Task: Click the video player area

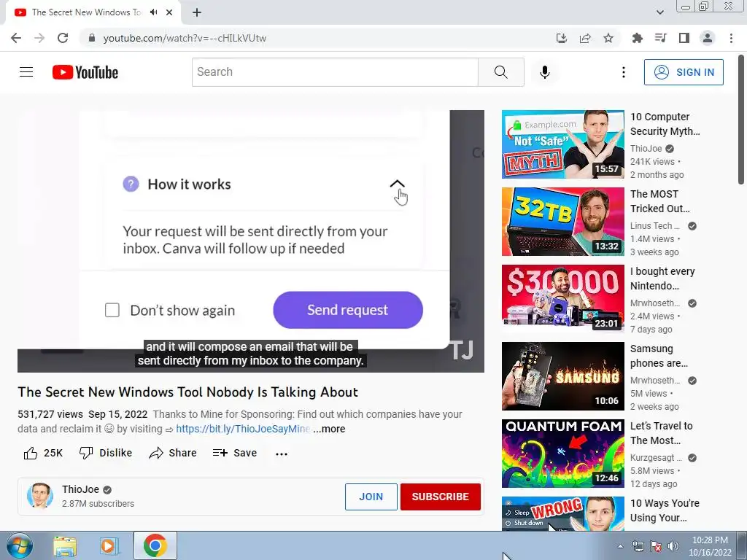Action: (x=251, y=241)
